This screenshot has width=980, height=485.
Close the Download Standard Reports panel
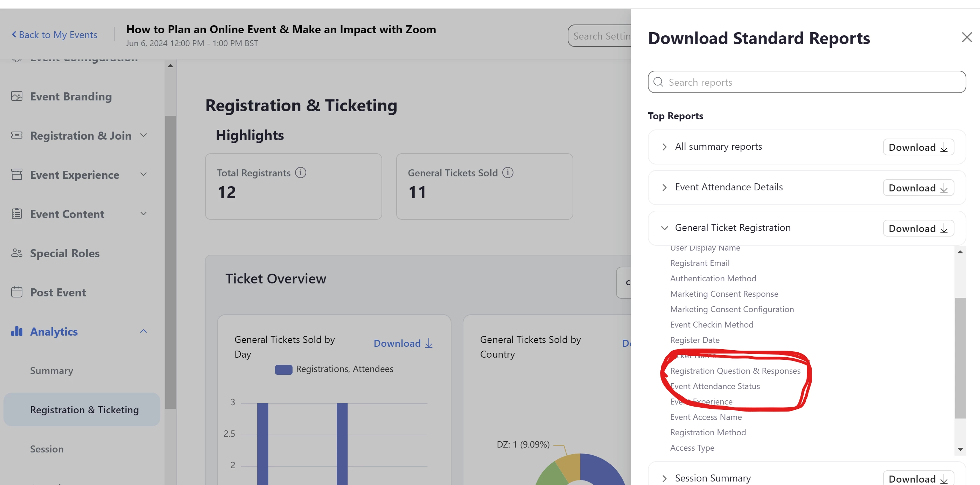966,37
